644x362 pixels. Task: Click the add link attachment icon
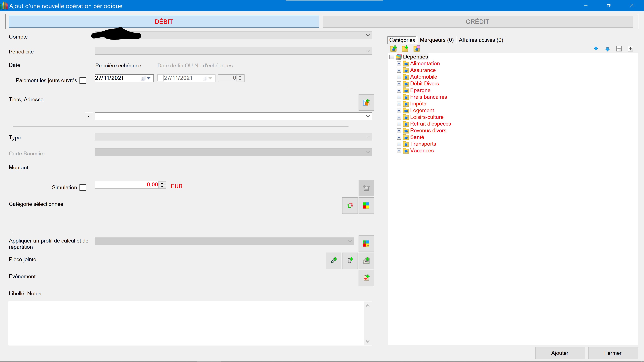tap(334, 261)
